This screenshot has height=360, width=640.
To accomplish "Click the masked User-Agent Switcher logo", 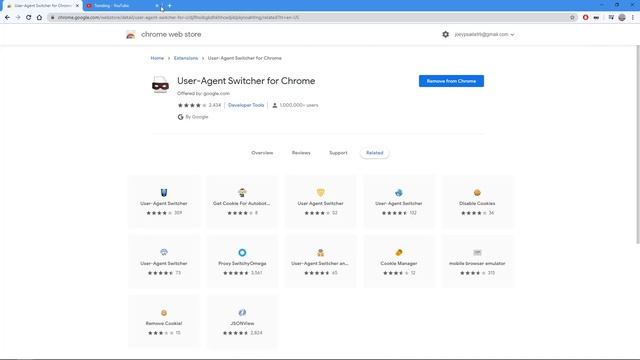I will click(x=160, y=85).
